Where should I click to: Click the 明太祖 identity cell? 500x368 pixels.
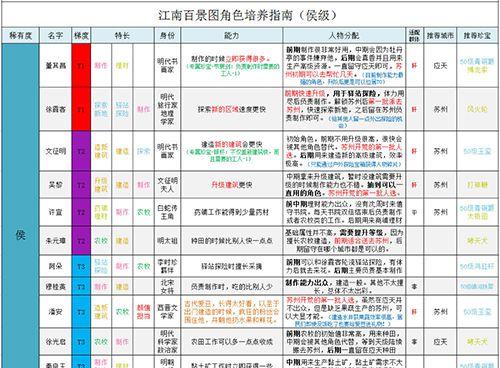click(167, 241)
